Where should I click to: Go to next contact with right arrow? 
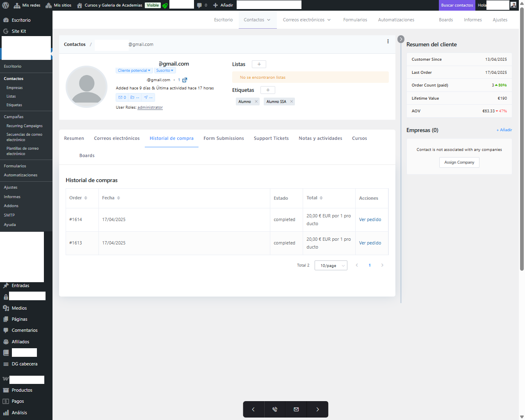pos(317,409)
